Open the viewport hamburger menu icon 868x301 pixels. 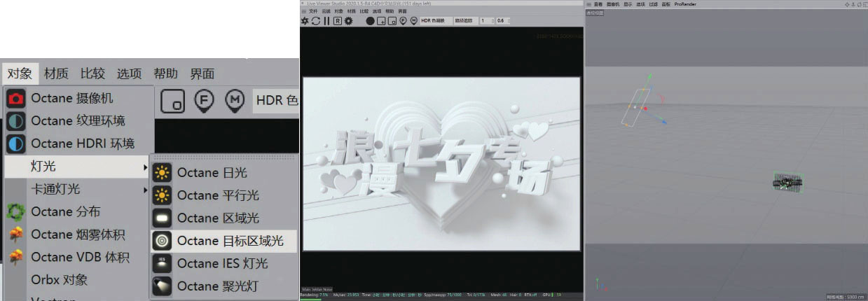coord(588,4)
